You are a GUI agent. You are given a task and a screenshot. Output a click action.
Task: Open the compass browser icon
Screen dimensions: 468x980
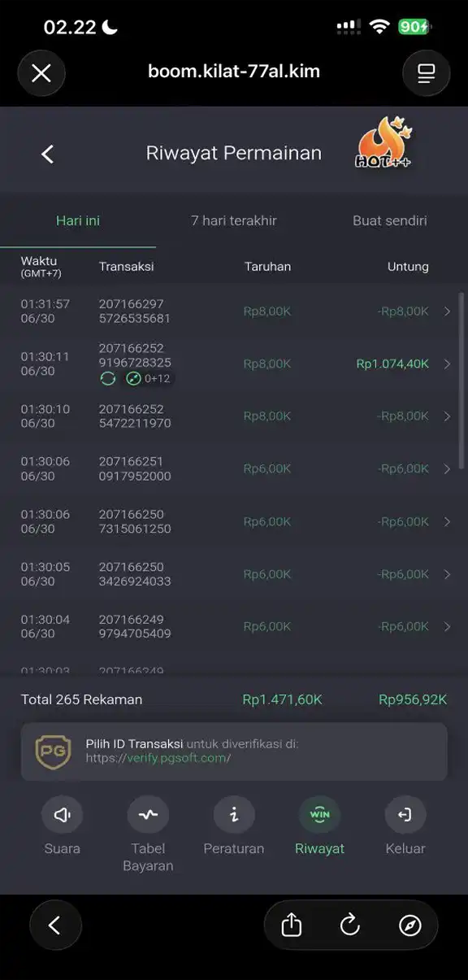pyautogui.click(x=410, y=925)
